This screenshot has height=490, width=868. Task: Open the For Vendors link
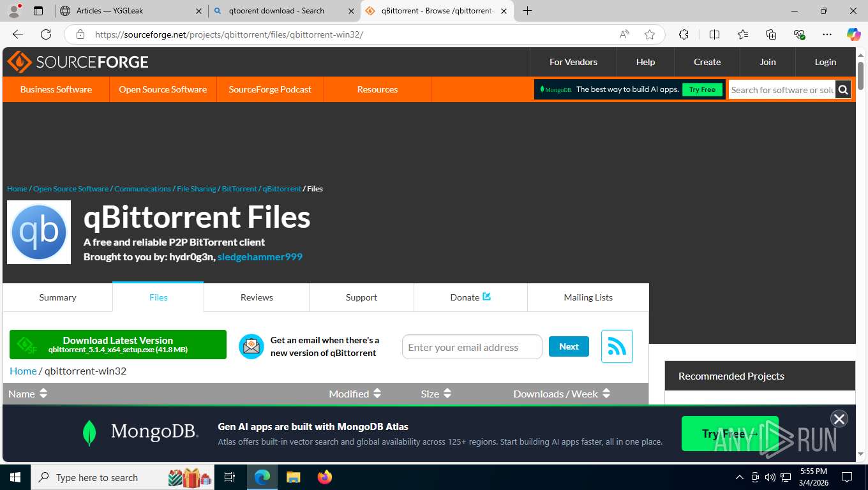(573, 62)
